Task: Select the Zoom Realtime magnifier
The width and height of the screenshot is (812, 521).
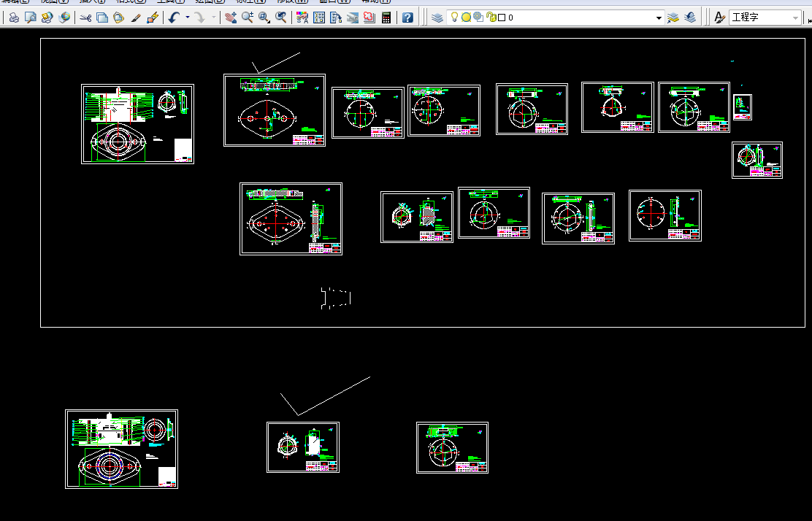Action: [x=248, y=18]
